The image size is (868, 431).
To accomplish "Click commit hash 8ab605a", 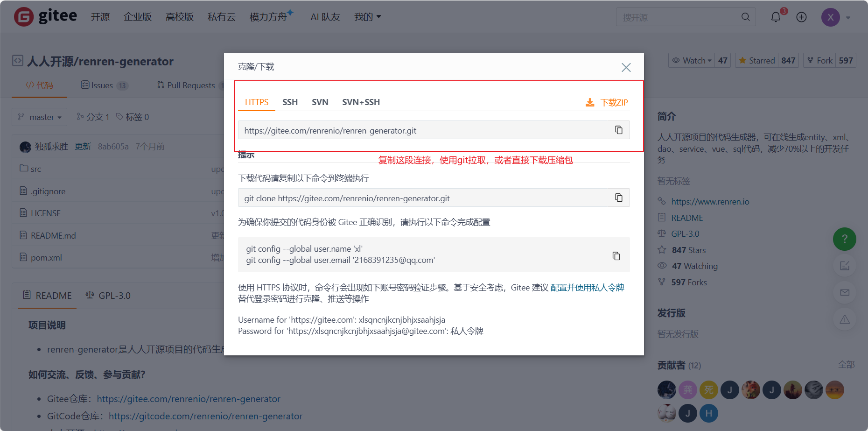I will 113,147.
